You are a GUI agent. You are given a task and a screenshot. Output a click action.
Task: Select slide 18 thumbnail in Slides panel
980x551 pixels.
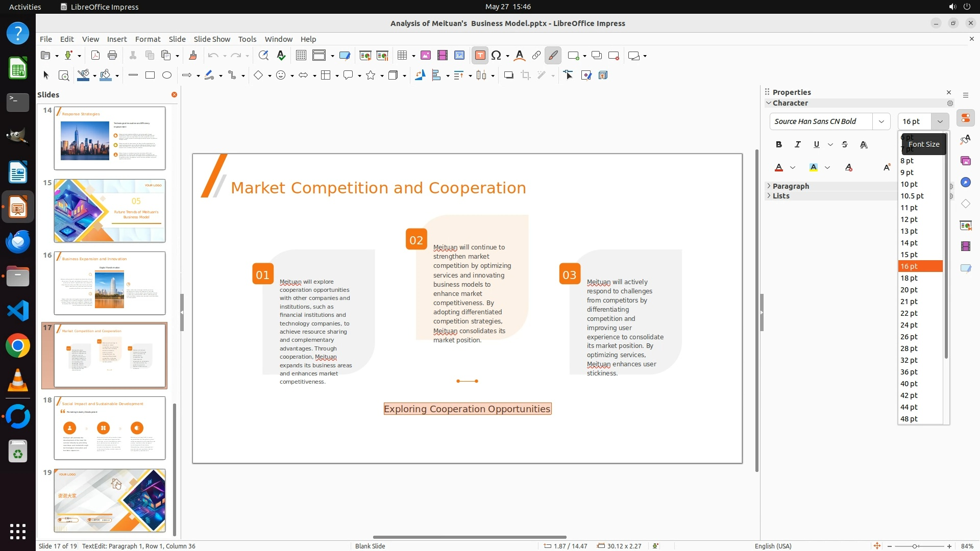[110, 428]
